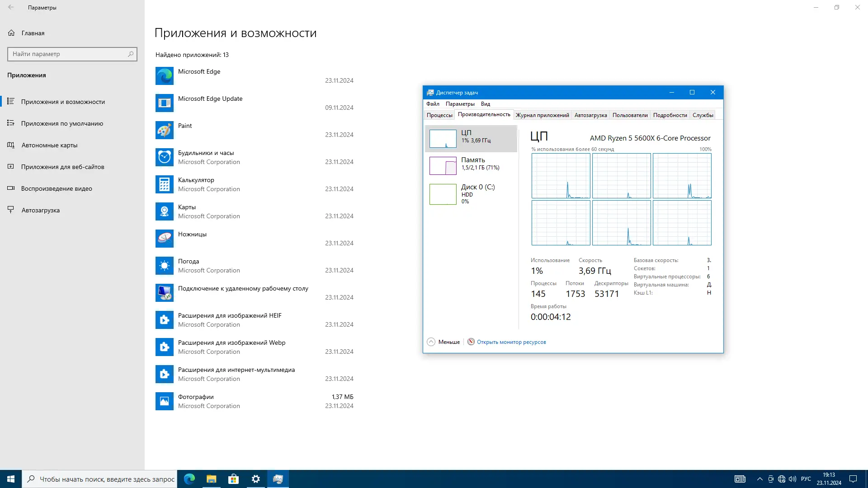Click the Найти параметр search field
Screen dimensions: 868x488
[x=68, y=54]
